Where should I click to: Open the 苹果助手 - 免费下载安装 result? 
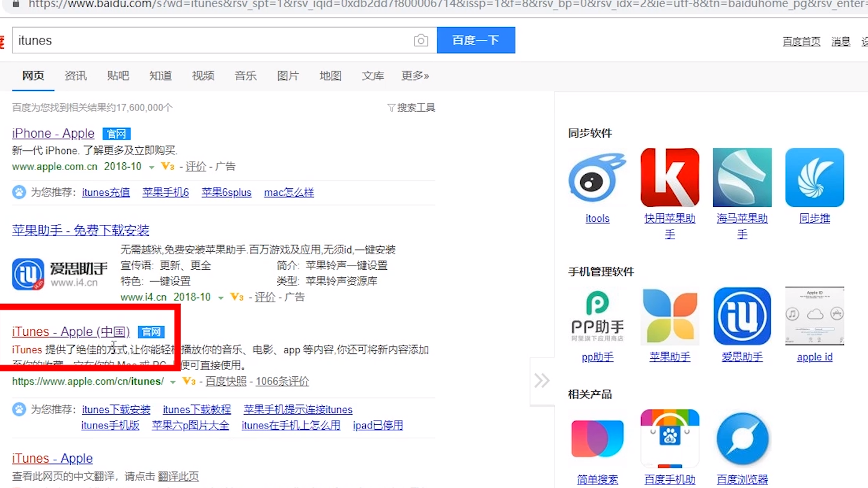[80, 230]
